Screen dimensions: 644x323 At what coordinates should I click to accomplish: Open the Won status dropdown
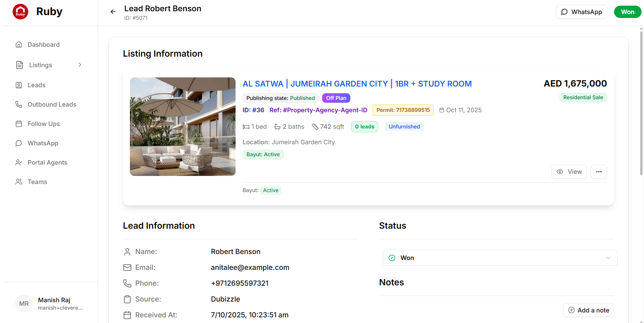(500, 258)
